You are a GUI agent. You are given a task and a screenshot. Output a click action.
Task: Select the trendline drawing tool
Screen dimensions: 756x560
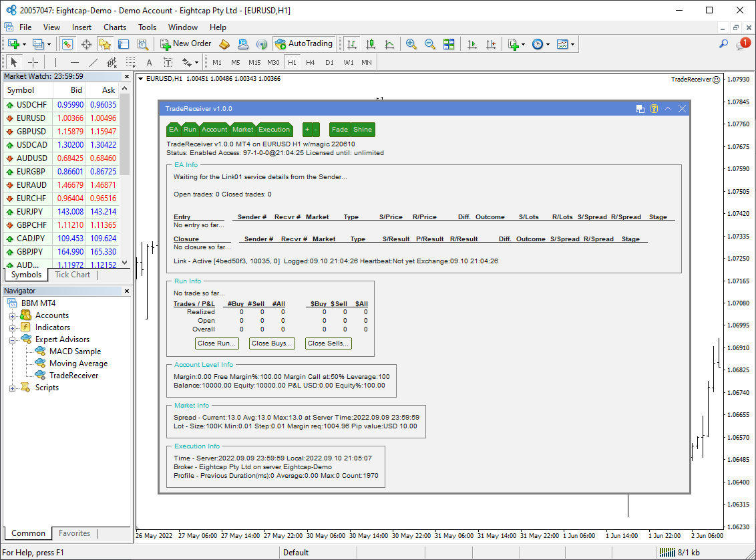(x=93, y=62)
